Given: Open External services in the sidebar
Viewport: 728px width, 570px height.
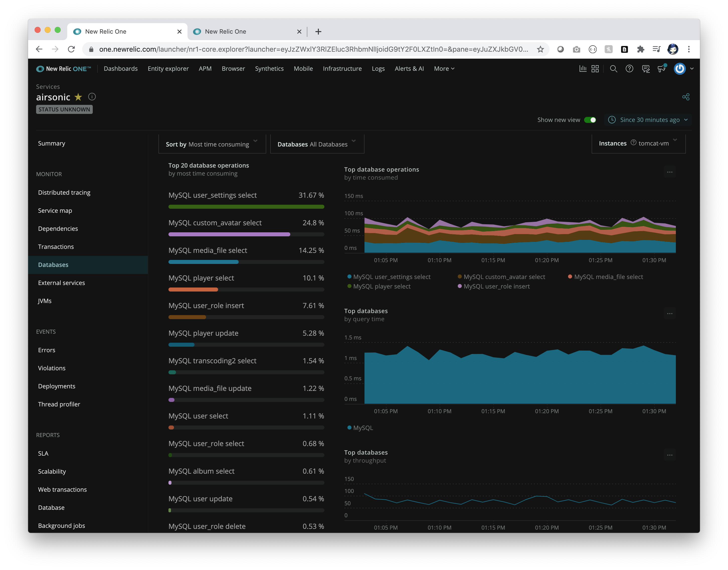Looking at the screenshot, I should 62,283.
